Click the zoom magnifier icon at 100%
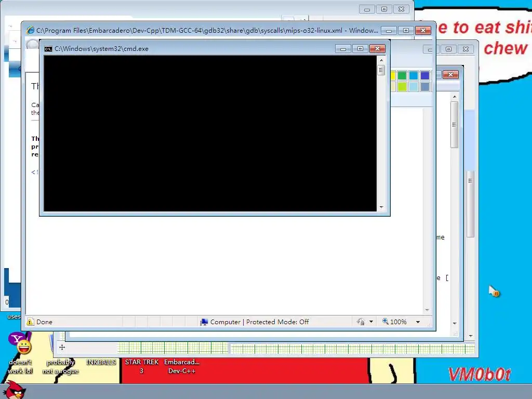 (385, 321)
